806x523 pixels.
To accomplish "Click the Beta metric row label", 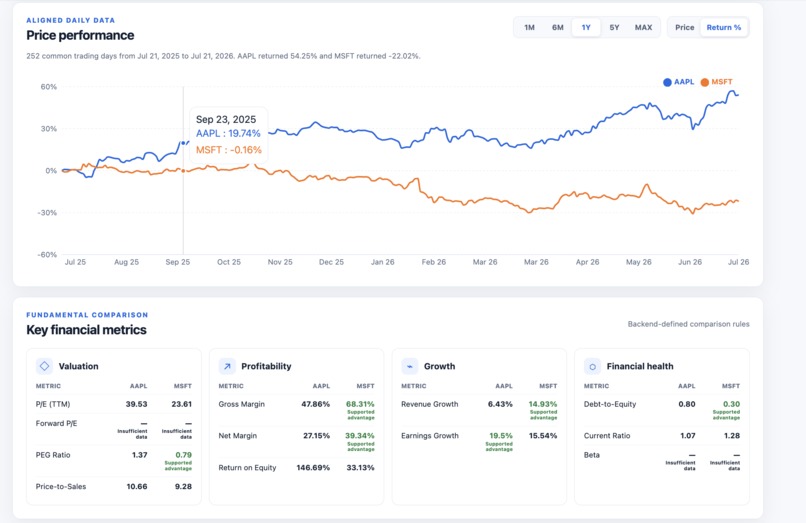I will click(x=592, y=455).
